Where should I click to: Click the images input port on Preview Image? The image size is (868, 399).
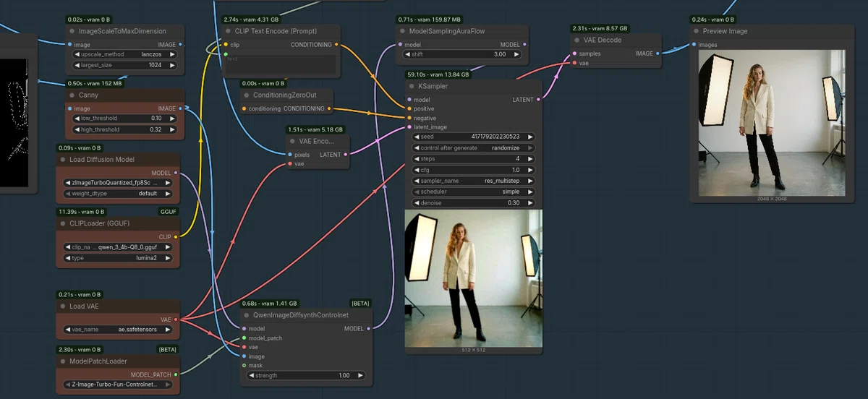(x=694, y=45)
